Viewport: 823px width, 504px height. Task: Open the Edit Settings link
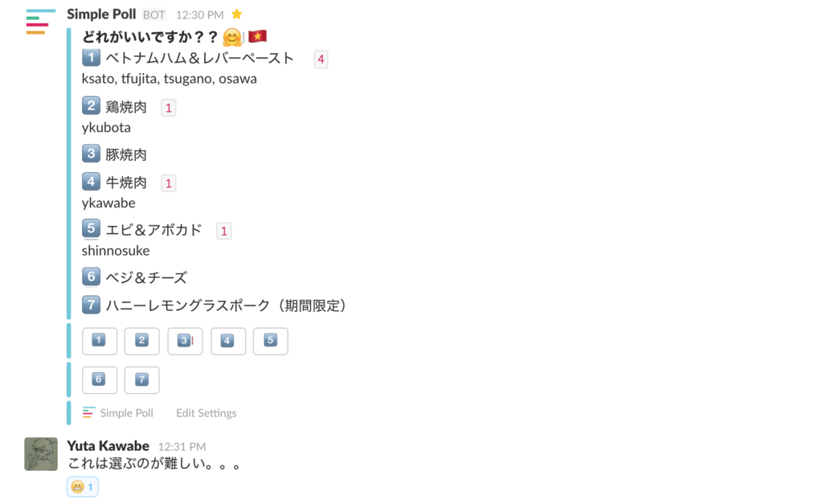[207, 413]
